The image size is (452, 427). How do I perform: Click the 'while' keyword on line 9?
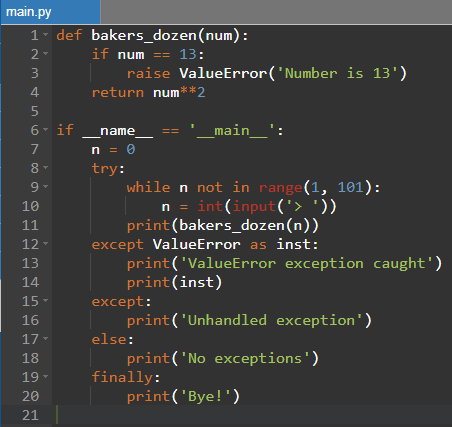148,187
